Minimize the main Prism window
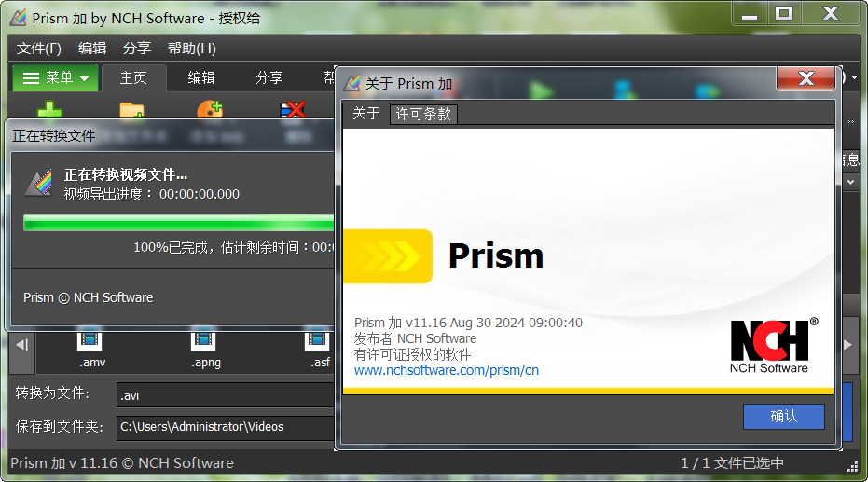 tap(750, 14)
